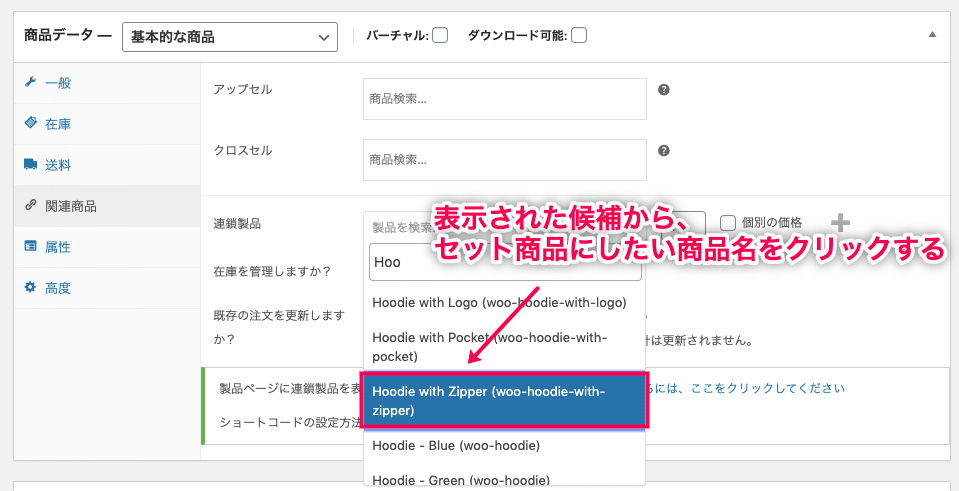Click the plus icon to add chained product
This screenshot has height=491, width=959.
[840, 223]
